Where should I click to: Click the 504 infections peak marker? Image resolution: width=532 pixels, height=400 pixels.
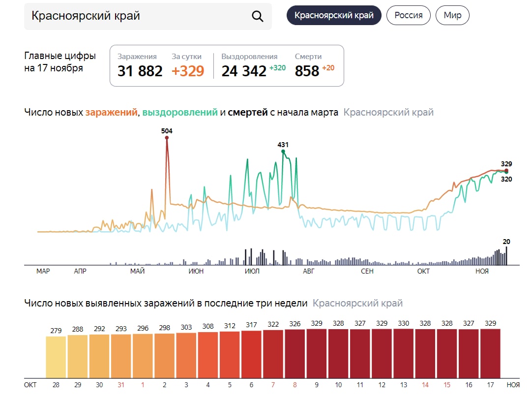point(167,138)
